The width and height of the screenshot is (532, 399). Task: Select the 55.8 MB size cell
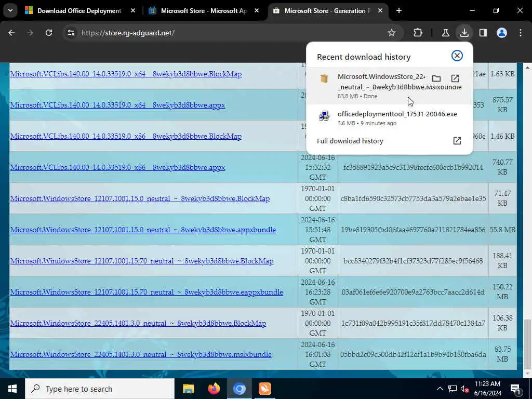(x=502, y=230)
